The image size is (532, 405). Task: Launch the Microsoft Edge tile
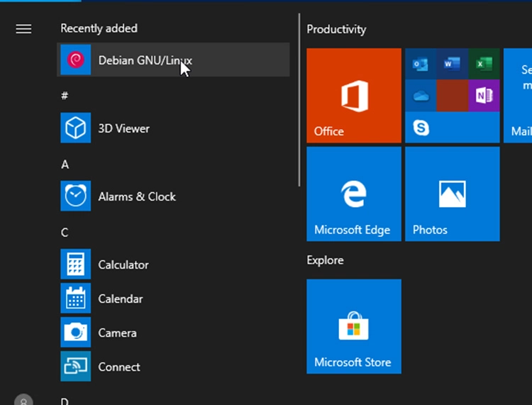point(354,194)
